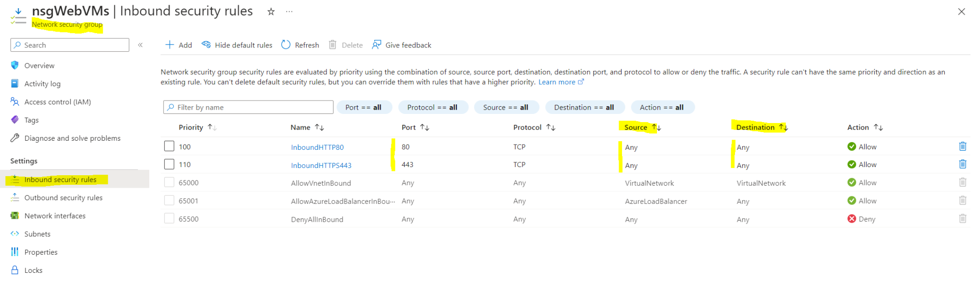Check the priority 110 rule checkbox
The image size is (980, 281).
(x=169, y=164)
